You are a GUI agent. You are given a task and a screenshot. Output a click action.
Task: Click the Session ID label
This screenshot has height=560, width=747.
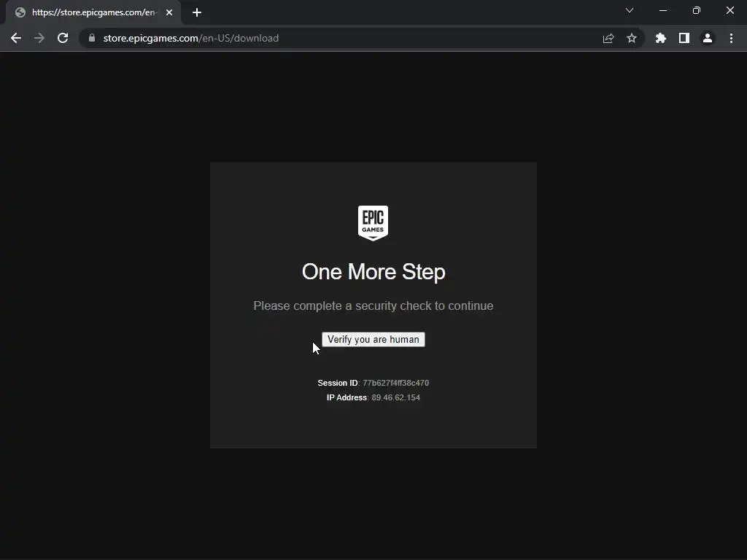338,383
